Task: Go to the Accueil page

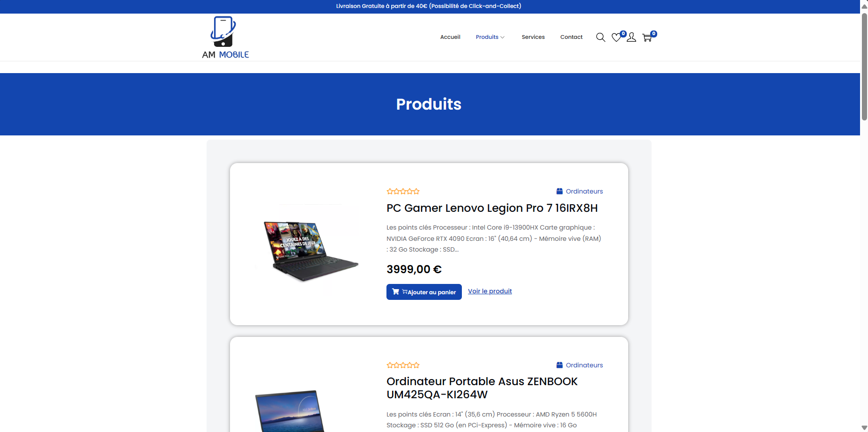Action: (x=450, y=37)
